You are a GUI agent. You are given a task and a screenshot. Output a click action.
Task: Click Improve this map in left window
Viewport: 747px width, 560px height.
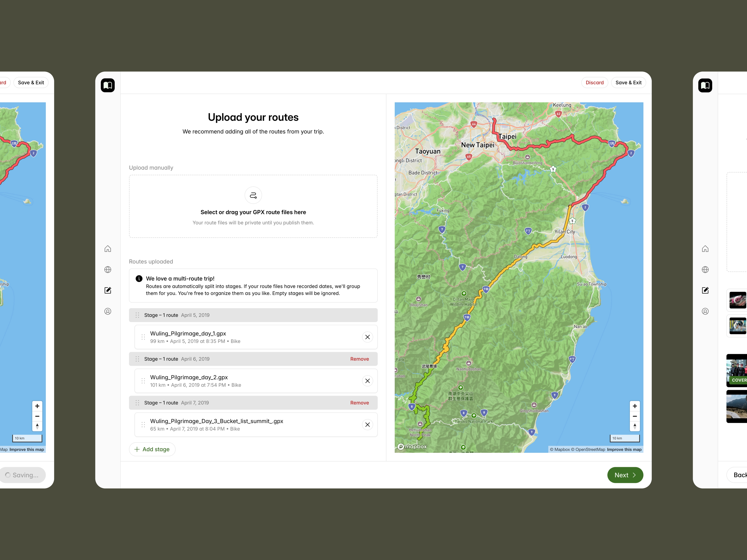click(x=27, y=449)
